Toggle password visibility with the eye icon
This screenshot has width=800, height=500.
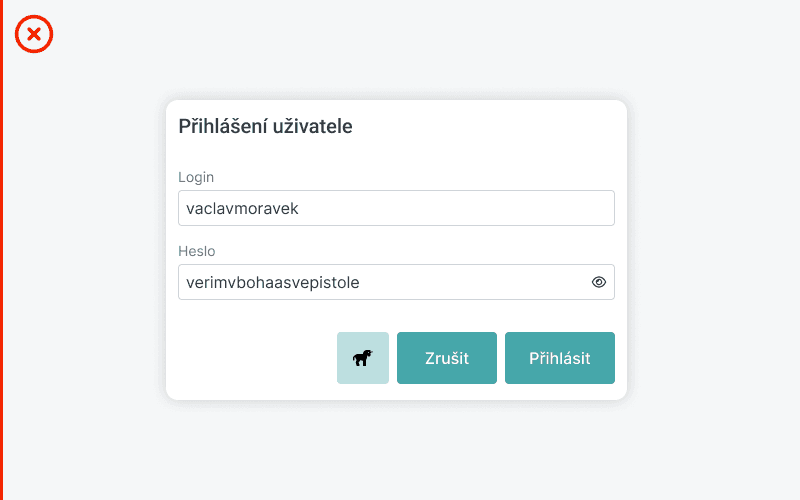coord(599,282)
